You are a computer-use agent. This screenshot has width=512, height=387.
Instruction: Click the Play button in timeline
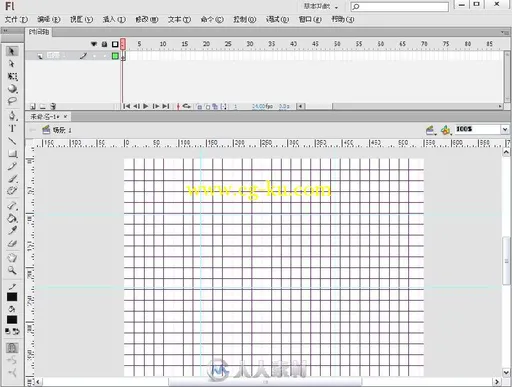tap(146, 106)
